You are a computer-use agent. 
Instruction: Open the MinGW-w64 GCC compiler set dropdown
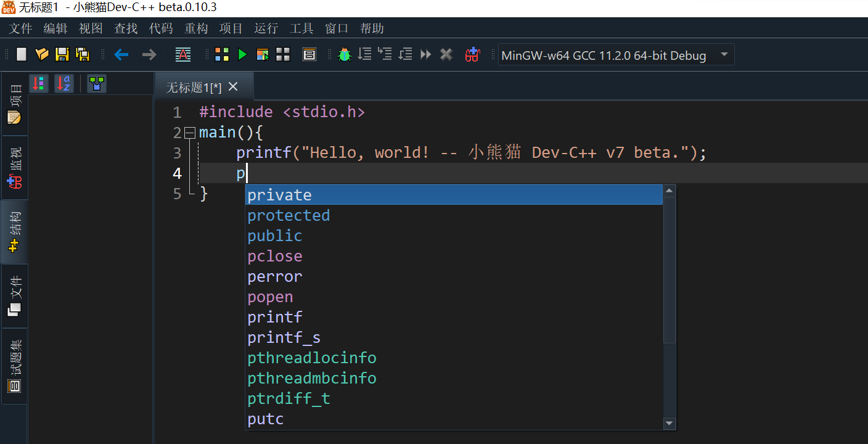tap(724, 55)
